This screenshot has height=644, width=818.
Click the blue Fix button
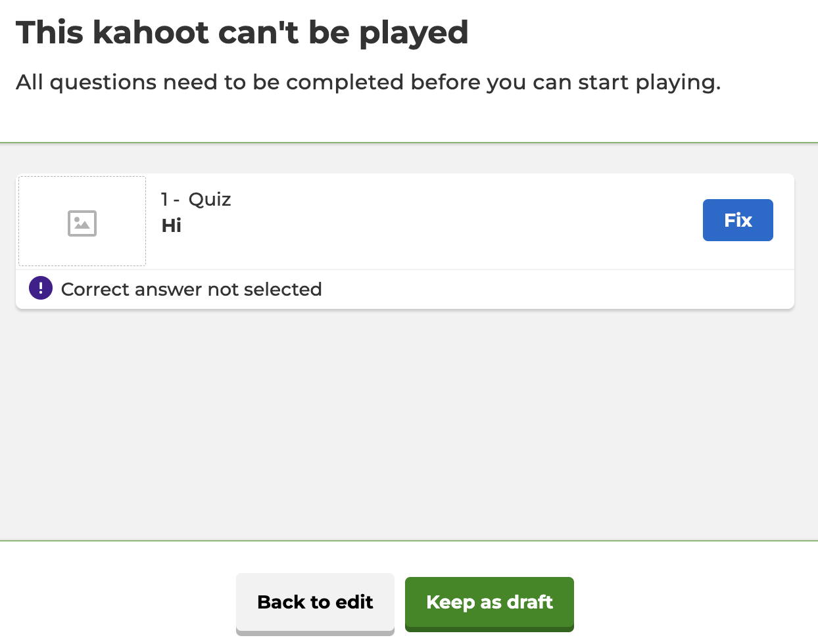[x=738, y=220]
